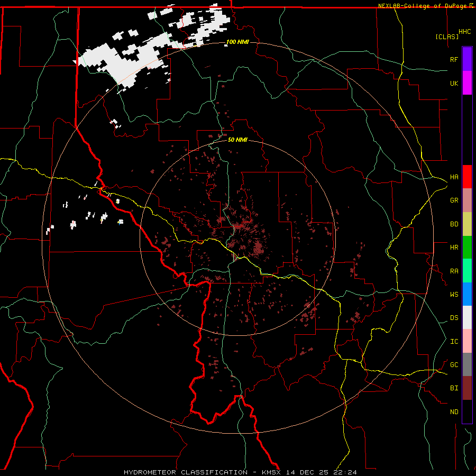Click the 'HR' legend label
Screen dimensions: 476x476
click(x=454, y=248)
